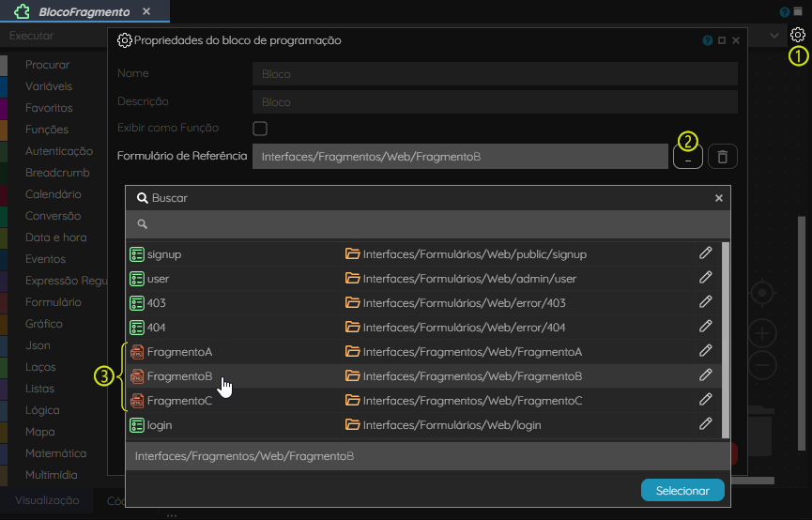Edit 403 using its pencil icon
812x520 pixels.
(x=705, y=301)
